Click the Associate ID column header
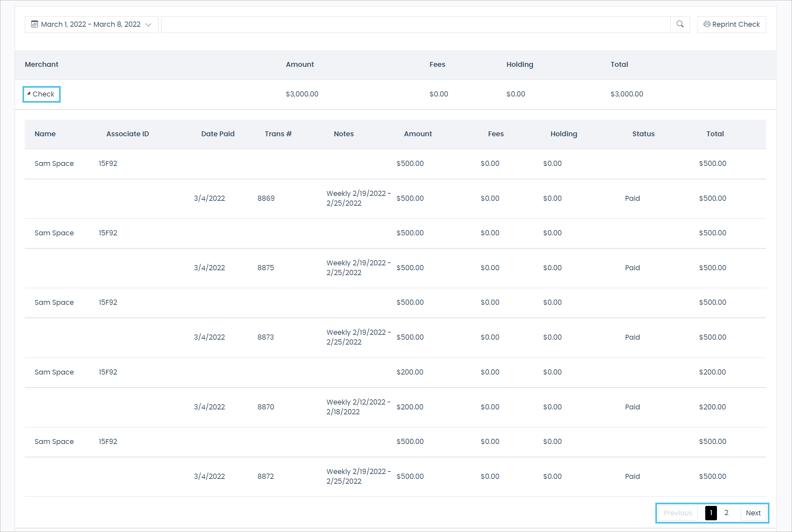The height and width of the screenshot is (532, 792). click(x=127, y=134)
